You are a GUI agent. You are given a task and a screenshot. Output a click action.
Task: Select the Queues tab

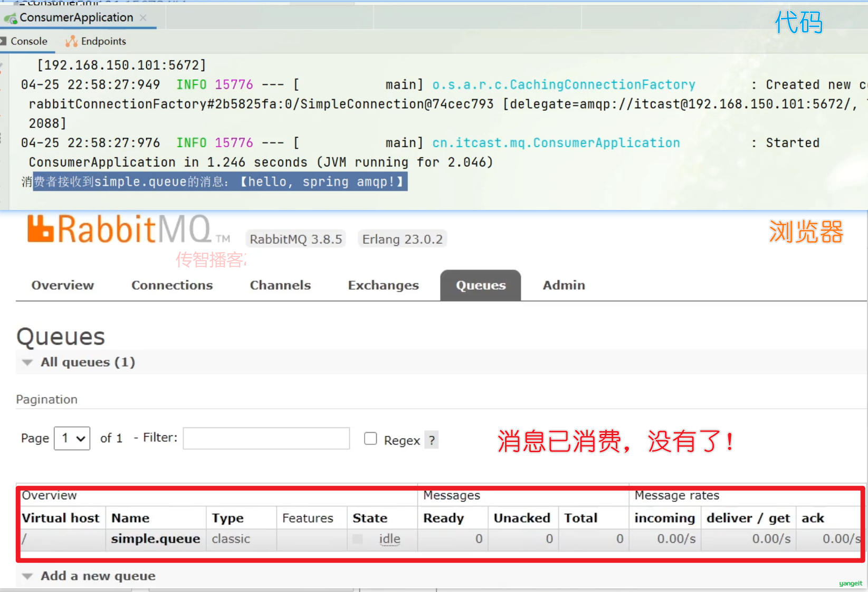click(481, 285)
